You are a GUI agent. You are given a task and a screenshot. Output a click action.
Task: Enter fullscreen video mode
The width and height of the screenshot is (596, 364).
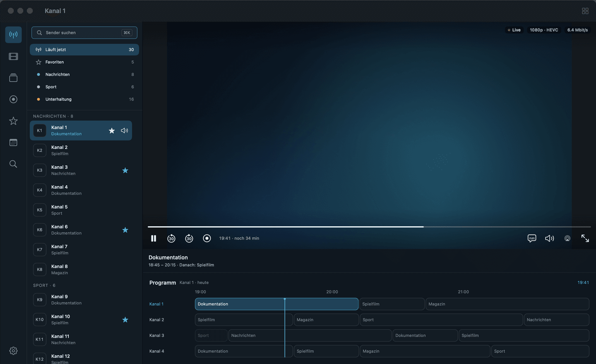585,238
